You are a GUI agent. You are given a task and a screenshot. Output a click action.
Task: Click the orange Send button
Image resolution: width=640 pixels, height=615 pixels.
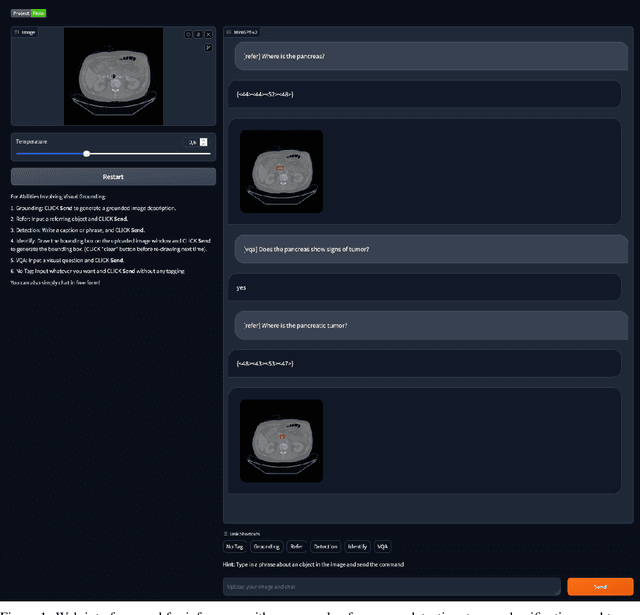(x=600, y=586)
